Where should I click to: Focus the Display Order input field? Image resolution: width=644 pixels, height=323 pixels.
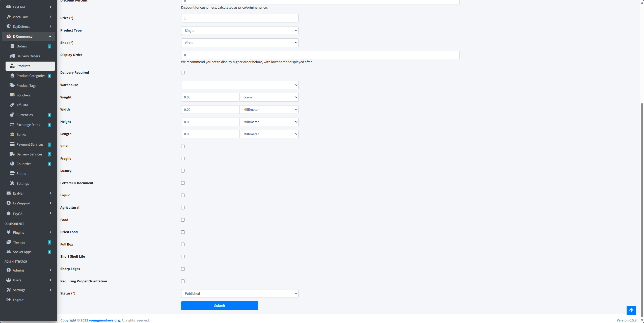[320, 55]
